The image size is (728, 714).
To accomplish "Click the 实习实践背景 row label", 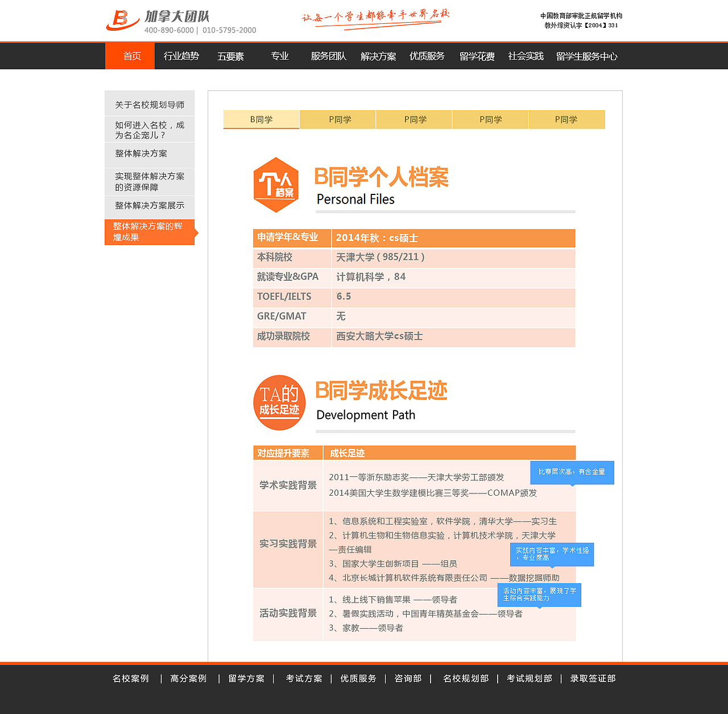I will 288,544.
